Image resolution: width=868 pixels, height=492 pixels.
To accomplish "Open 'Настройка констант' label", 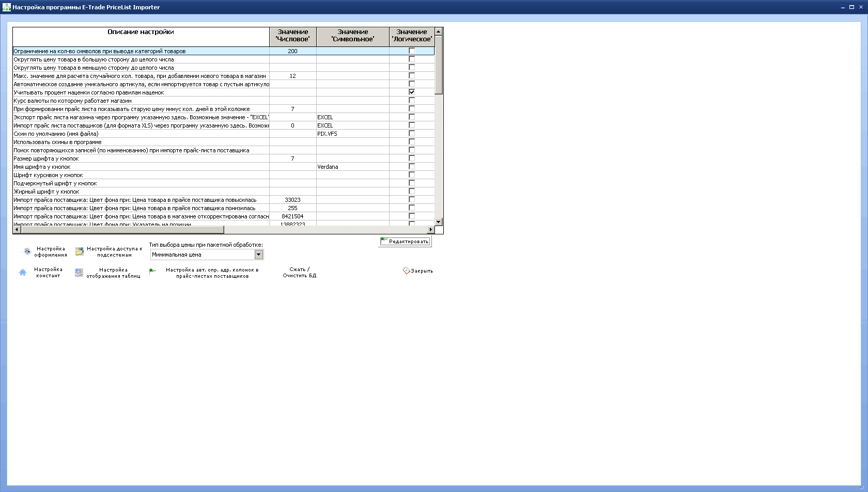I will tap(48, 273).
